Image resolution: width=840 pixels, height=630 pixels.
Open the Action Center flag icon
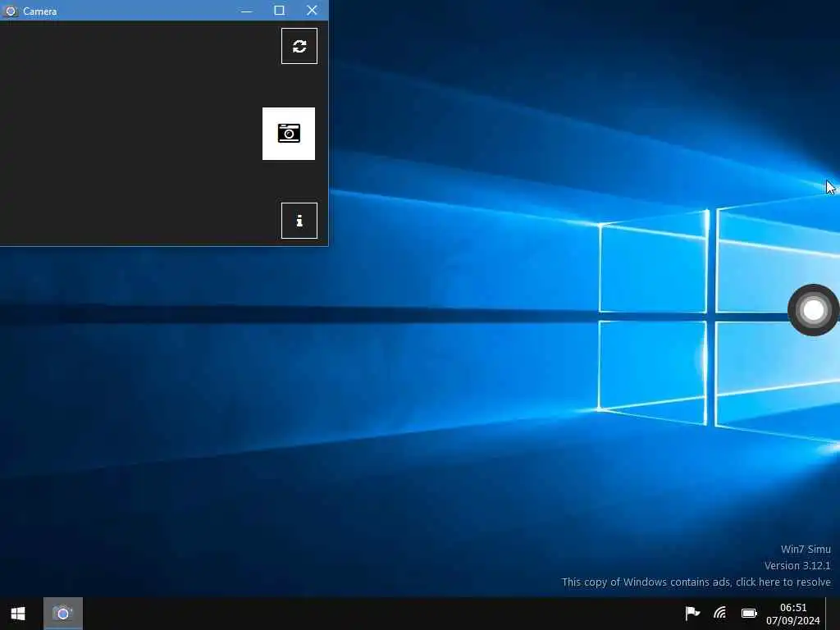692,613
